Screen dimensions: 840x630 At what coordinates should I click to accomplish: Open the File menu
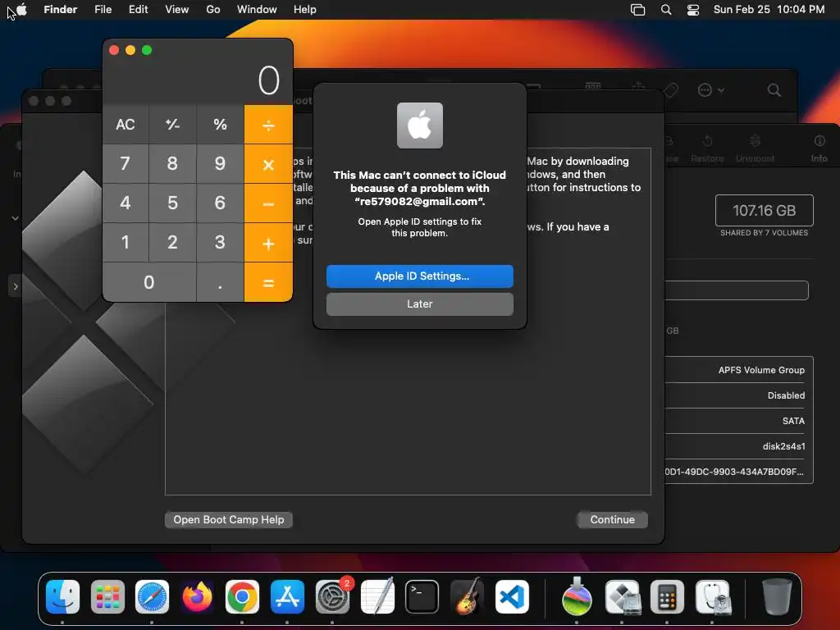pos(103,10)
